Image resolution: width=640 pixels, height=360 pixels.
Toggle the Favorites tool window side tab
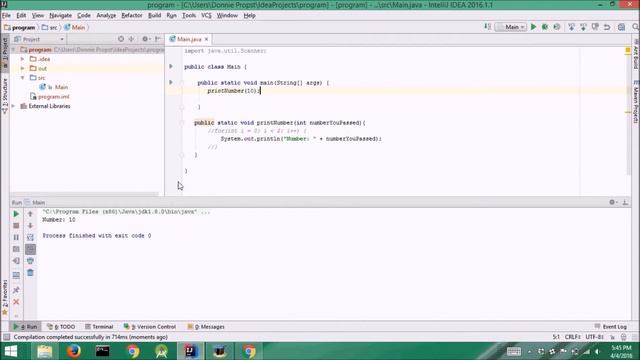tap(5, 297)
